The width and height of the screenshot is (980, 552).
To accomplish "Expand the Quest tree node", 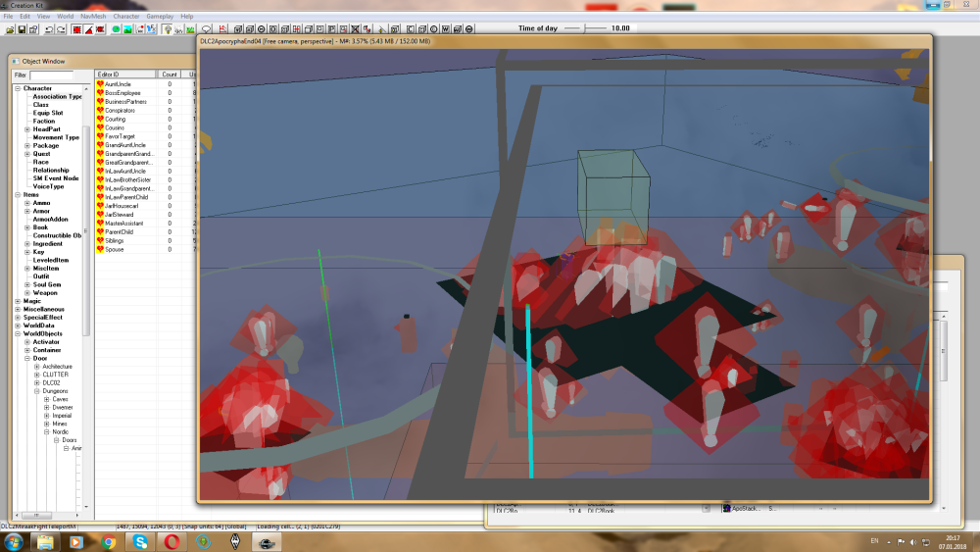I will click(x=26, y=154).
